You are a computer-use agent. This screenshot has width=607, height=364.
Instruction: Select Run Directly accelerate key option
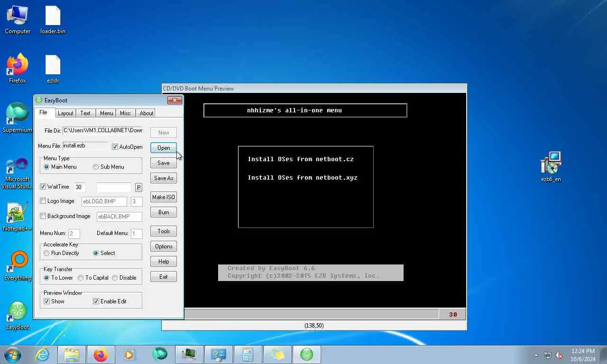pos(62,253)
